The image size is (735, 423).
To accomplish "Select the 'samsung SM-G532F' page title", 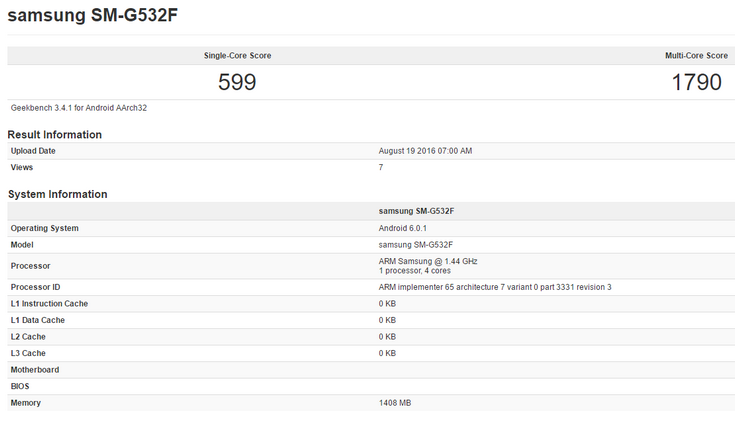I will tap(92, 15).
